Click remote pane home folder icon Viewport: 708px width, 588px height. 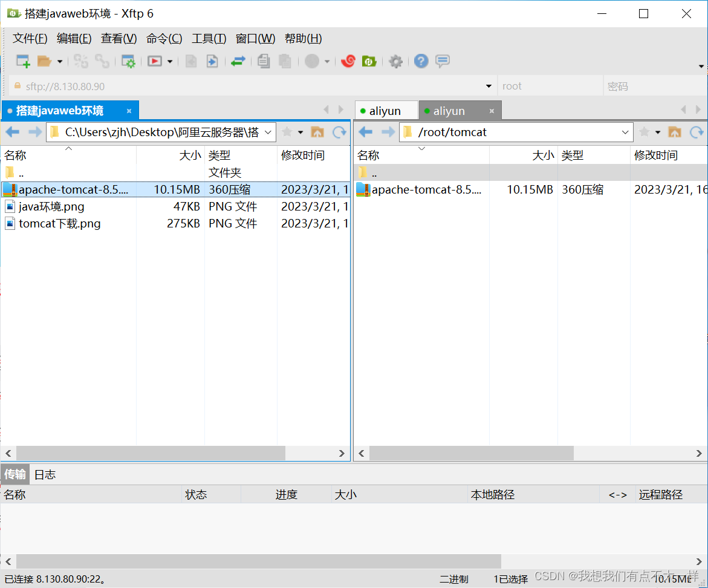coord(675,132)
